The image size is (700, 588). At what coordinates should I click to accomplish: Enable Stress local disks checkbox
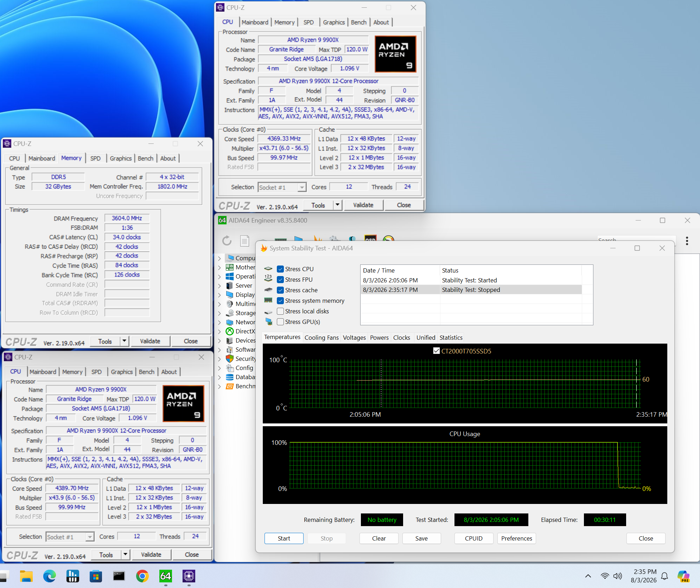pos(280,311)
